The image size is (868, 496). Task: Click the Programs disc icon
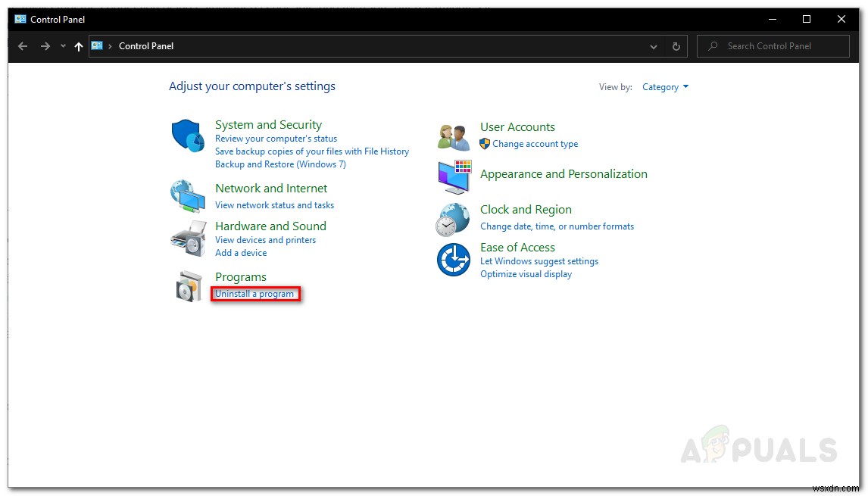pyautogui.click(x=188, y=286)
